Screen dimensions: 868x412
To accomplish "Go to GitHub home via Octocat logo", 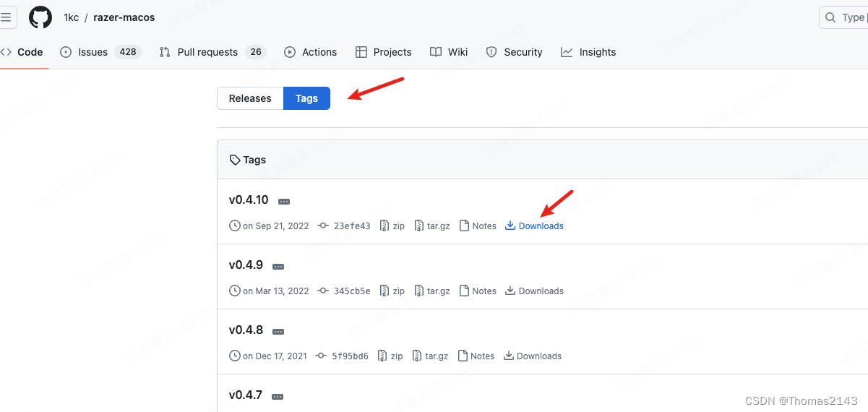I will tap(40, 17).
